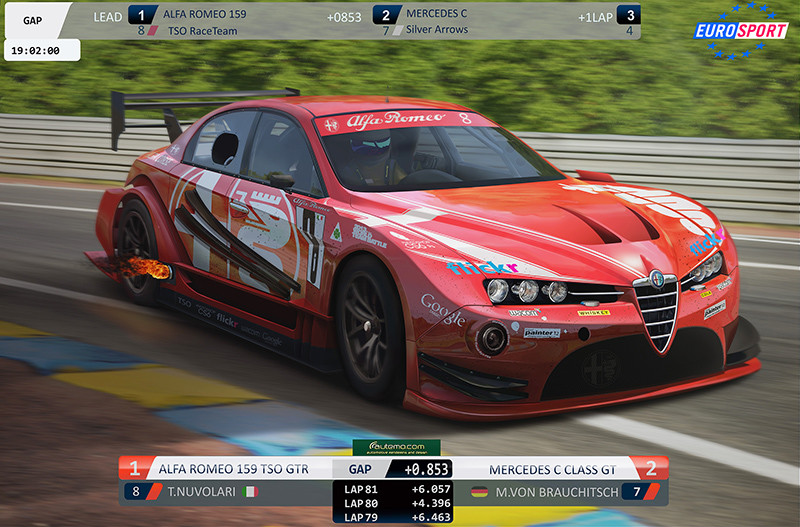The image size is (800, 527).
Task: Click red position 1 badge in bottom panel
Action: (x=135, y=468)
